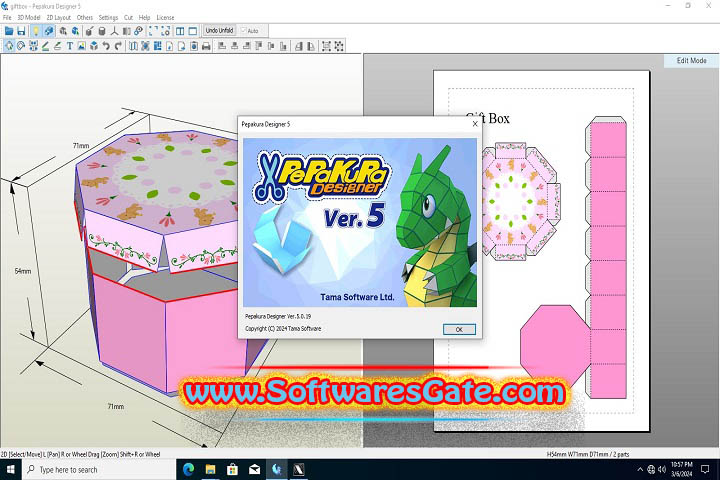This screenshot has height=480, width=720.
Task: Click the pink octagon base part in 2D layout
Action: (554, 343)
